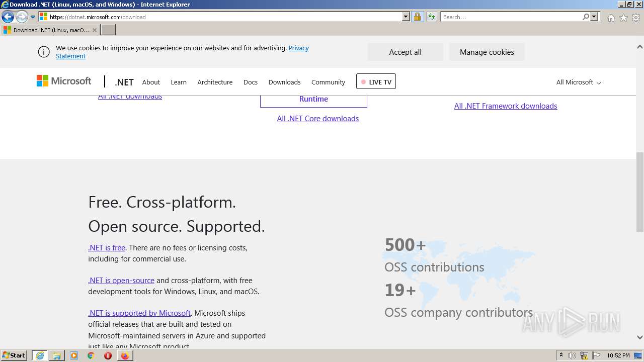Open a new blank tab
The height and width of the screenshot is (362, 644).
coord(108,30)
